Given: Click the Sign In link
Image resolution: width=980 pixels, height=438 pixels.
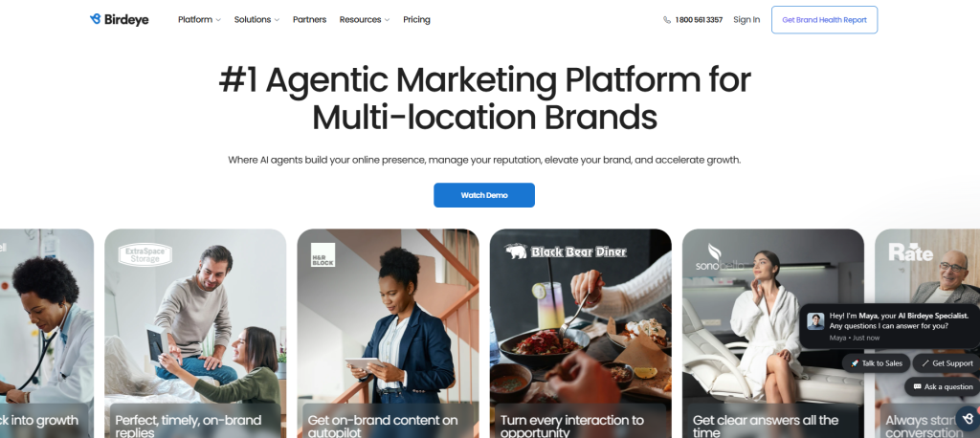Looking at the screenshot, I should click(x=746, y=20).
